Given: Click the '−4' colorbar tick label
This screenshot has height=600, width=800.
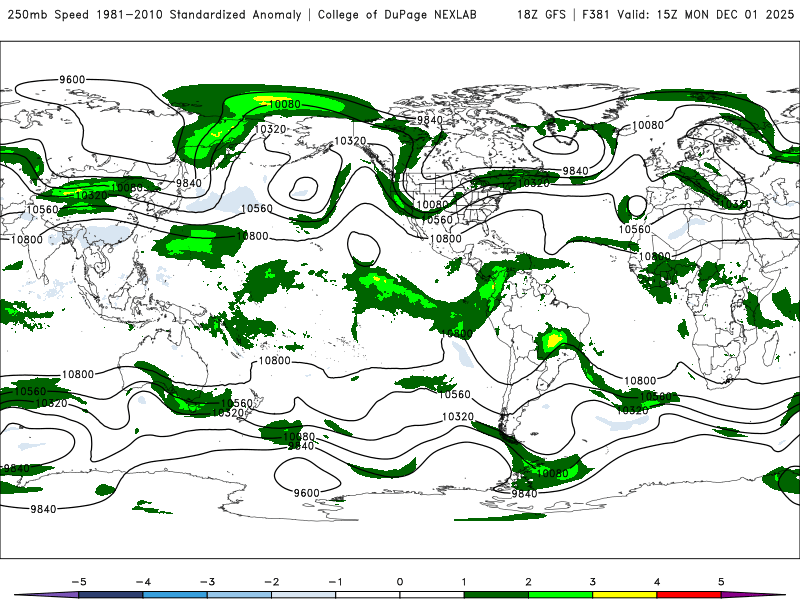Looking at the screenshot, I should tap(143, 582).
